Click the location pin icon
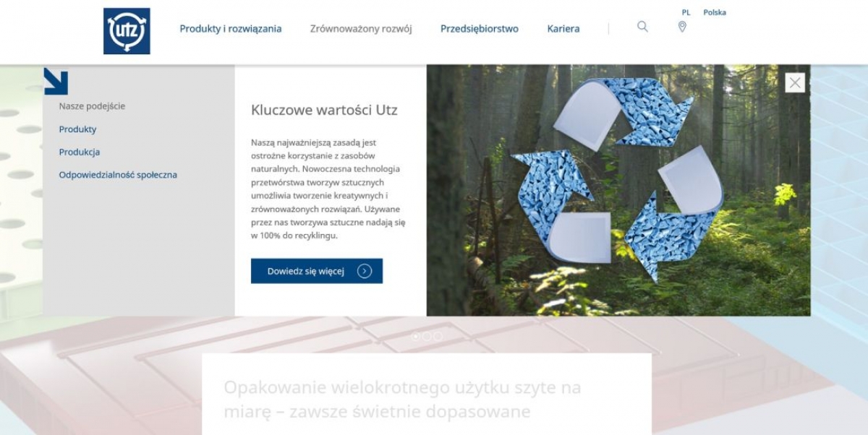 682,27
